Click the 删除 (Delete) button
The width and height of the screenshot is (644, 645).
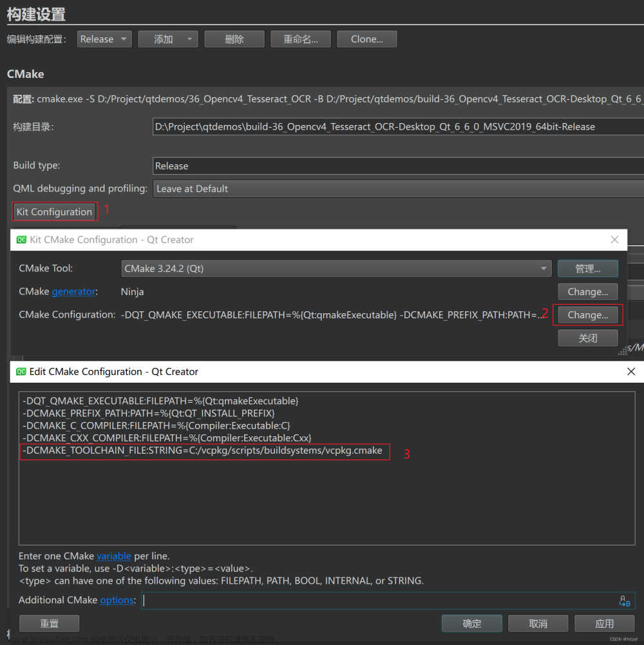[234, 39]
